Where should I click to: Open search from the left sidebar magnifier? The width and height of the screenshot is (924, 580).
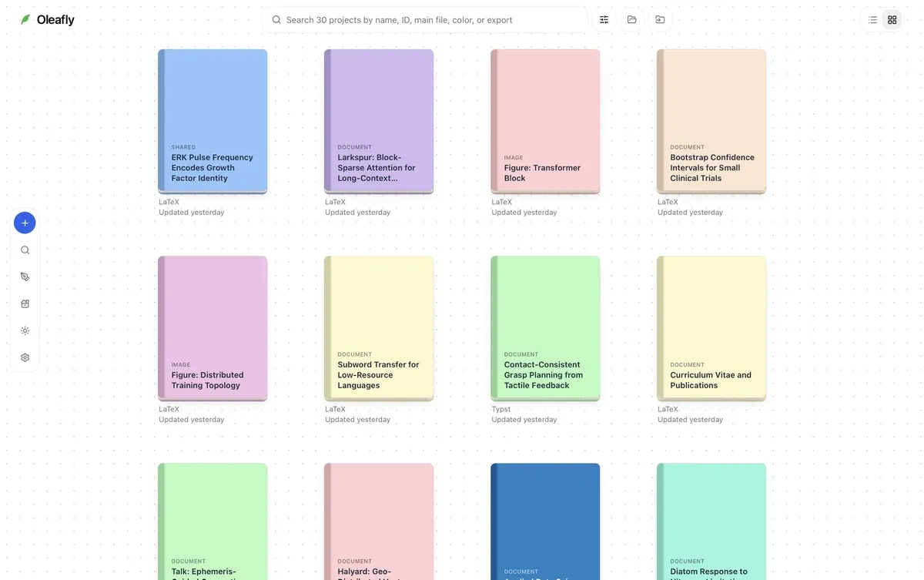25,250
